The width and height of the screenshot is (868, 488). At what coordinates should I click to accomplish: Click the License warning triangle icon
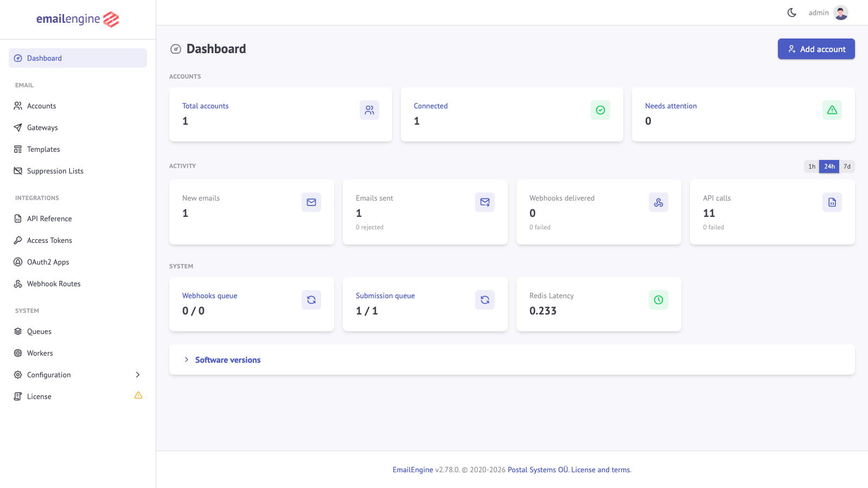138,395
